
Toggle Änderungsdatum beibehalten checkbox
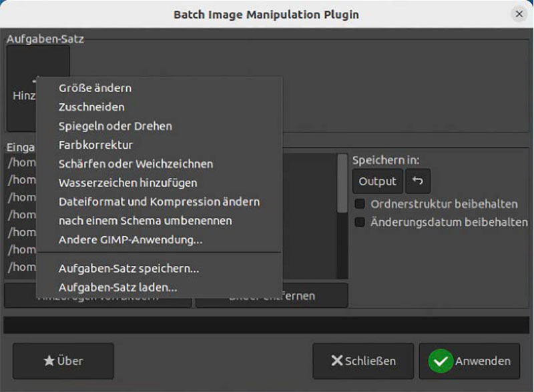[360, 222]
